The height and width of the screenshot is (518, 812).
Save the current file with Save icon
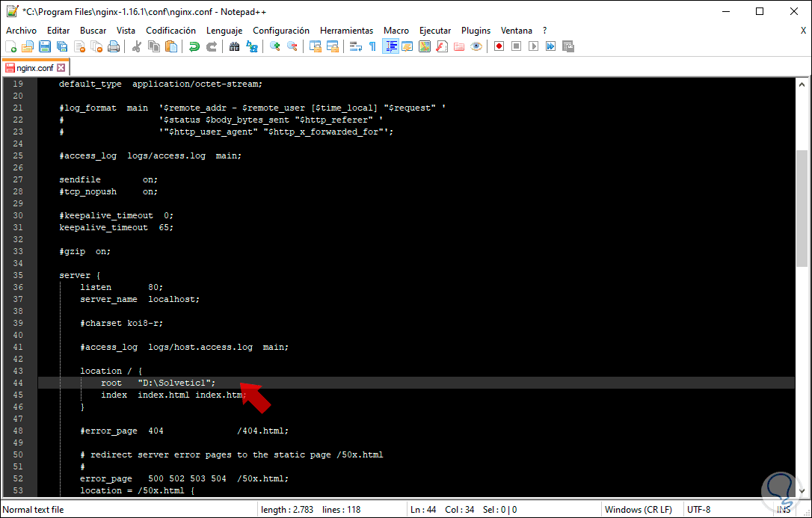(x=45, y=46)
